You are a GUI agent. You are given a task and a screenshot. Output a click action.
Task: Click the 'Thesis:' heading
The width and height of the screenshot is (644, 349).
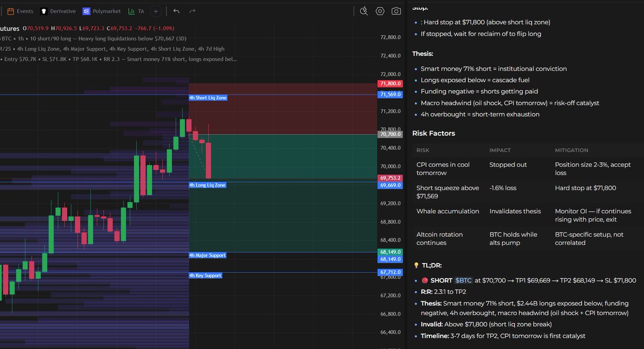tap(423, 54)
